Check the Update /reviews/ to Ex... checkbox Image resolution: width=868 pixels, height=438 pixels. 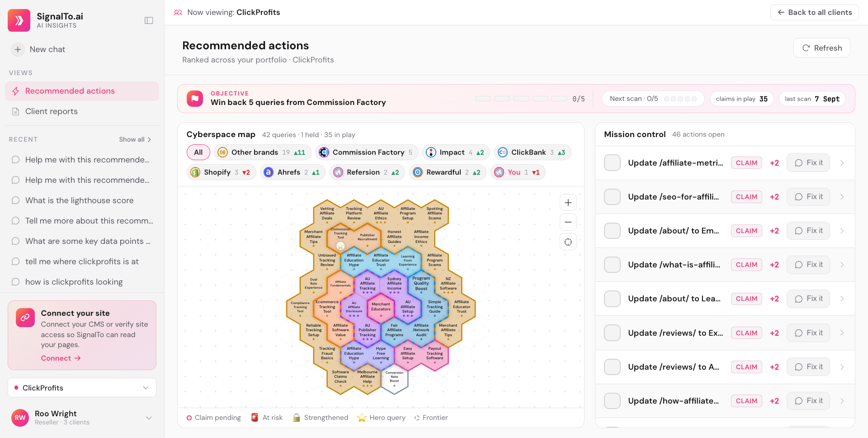point(613,333)
